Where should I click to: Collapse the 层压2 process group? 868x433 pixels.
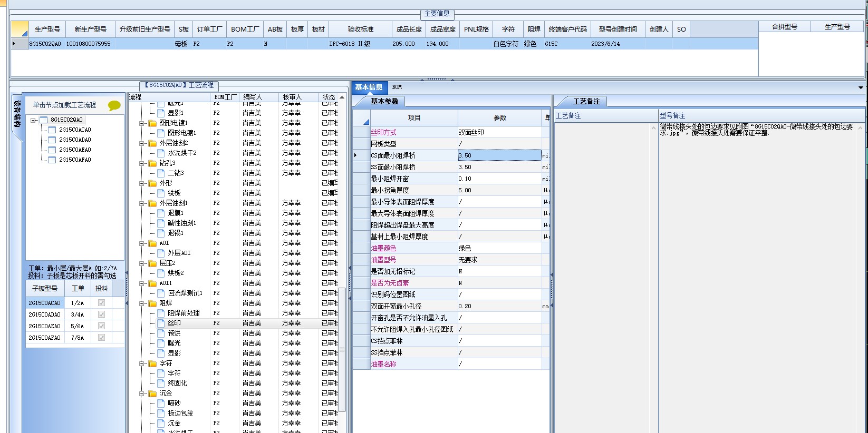[142, 263]
